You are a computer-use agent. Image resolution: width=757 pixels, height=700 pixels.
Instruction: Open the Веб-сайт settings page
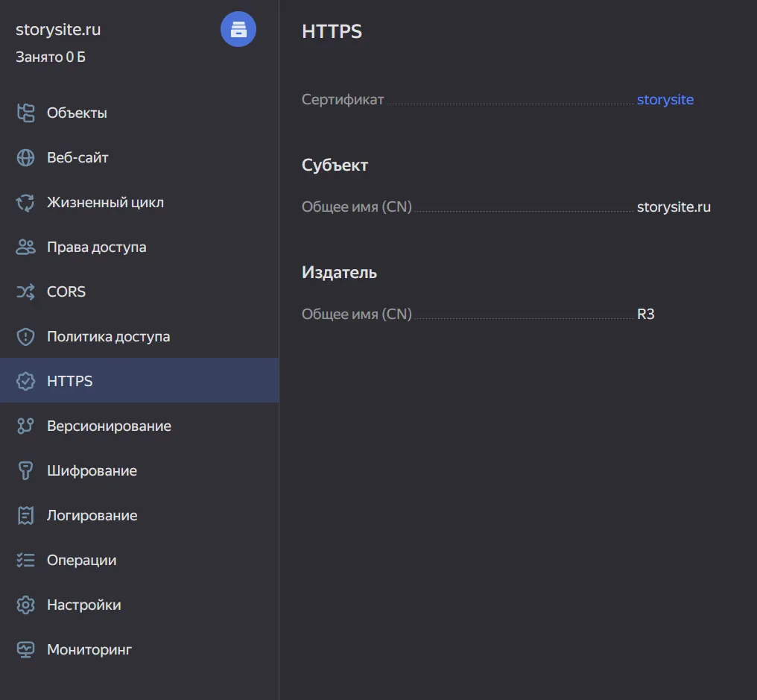77,158
